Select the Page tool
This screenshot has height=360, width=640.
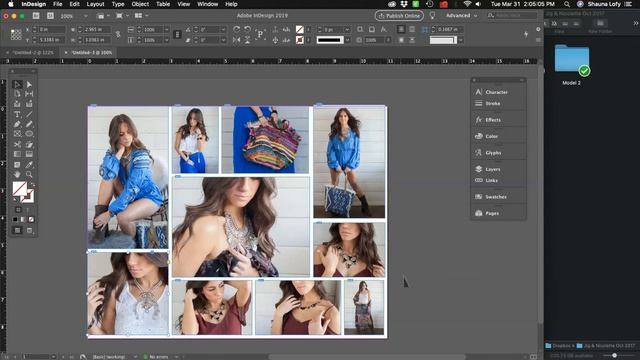17,94
